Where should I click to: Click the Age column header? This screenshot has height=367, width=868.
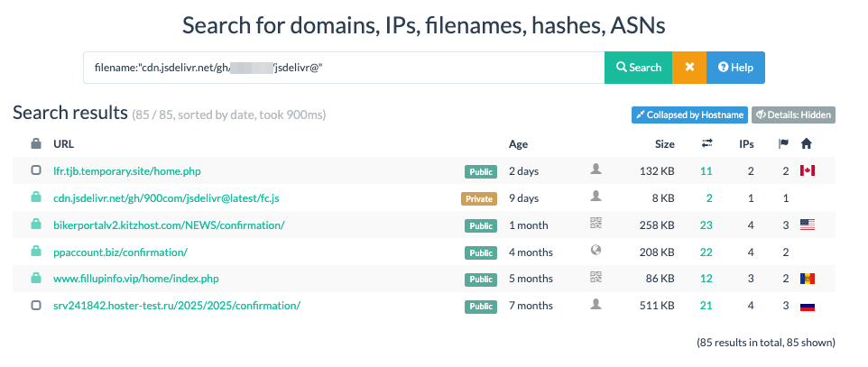point(518,144)
